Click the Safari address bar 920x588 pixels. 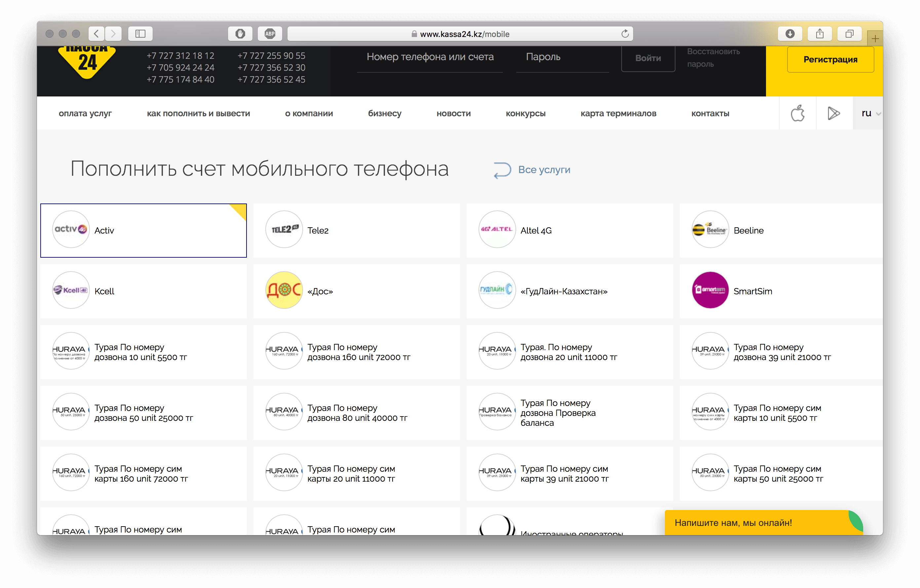coord(460,34)
